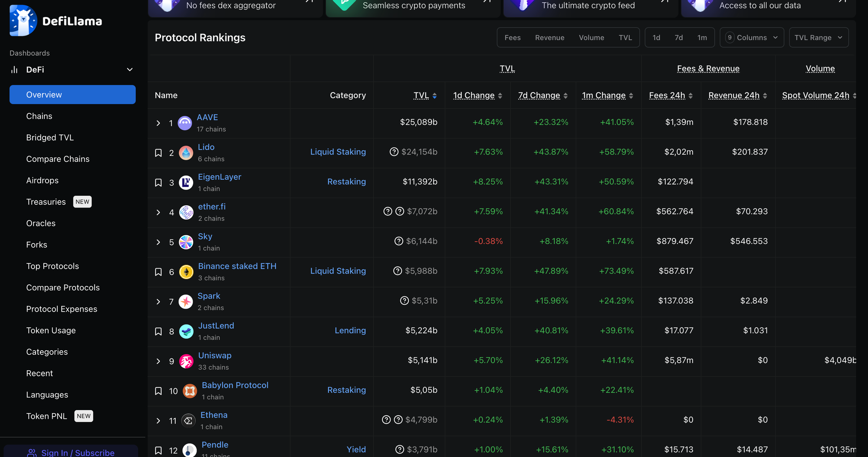Click the Uniswap protocol logo
Image resolution: width=868 pixels, height=457 pixels.
(x=186, y=361)
